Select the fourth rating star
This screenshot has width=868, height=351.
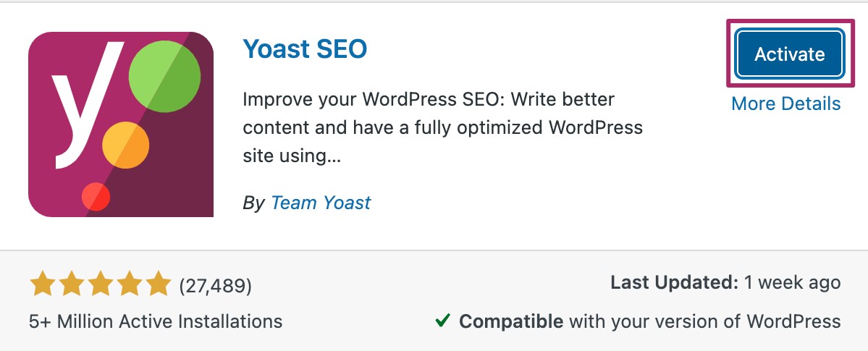127,285
